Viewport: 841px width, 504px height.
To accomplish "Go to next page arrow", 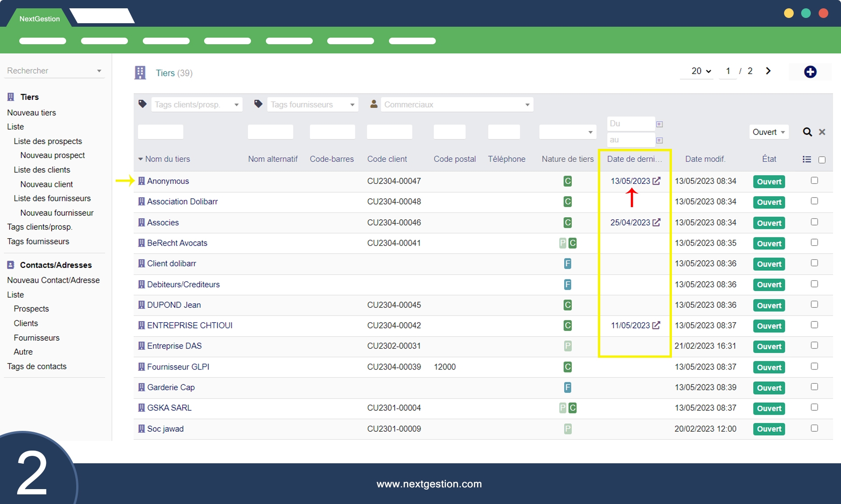I will 768,71.
